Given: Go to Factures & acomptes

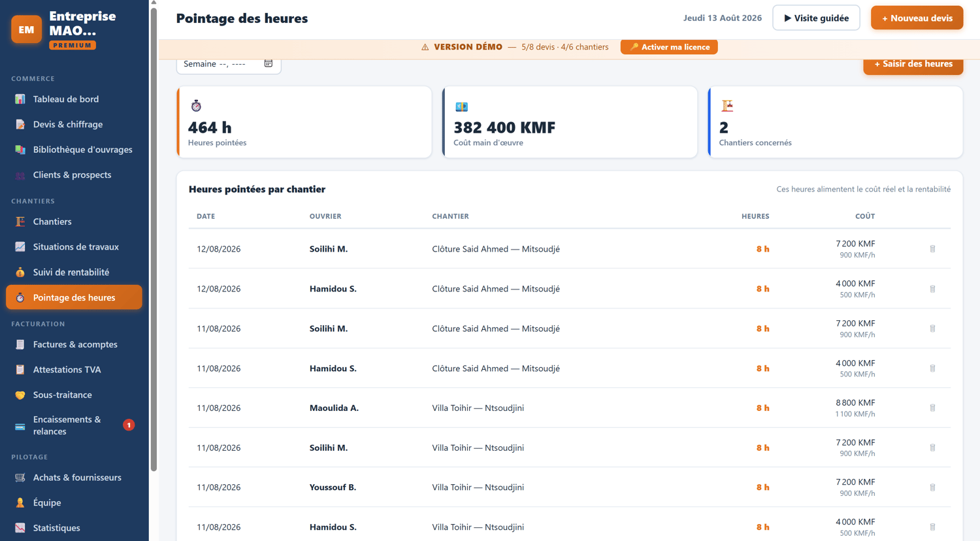Looking at the screenshot, I should click(x=74, y=344).
